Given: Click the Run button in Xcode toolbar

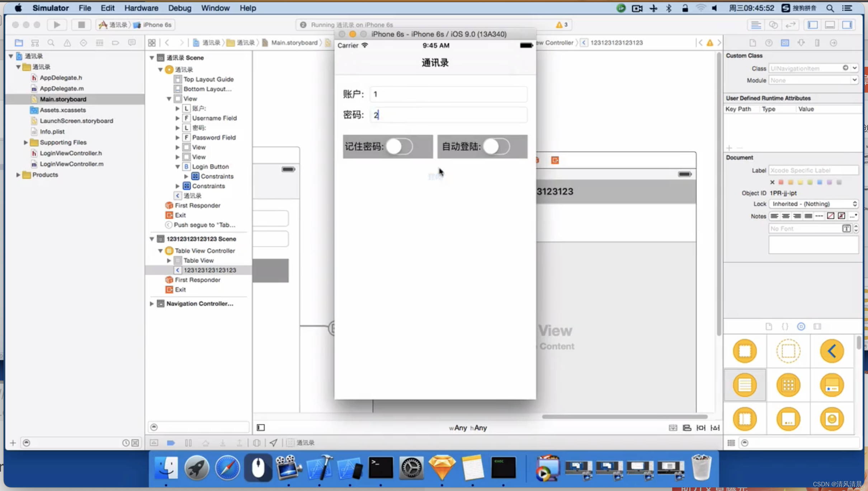Looking at the screenshot, I should [57, 24].
